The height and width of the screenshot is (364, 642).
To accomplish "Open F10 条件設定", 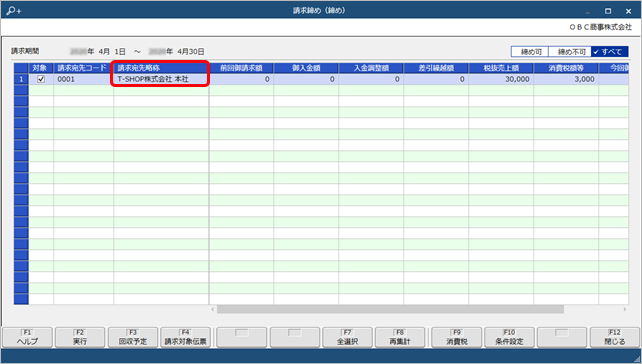I will click(509, 337).
